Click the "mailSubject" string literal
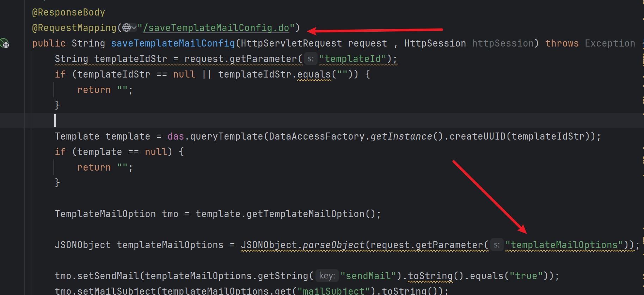The width and height of the screenshot is (644, 295). 334,291
